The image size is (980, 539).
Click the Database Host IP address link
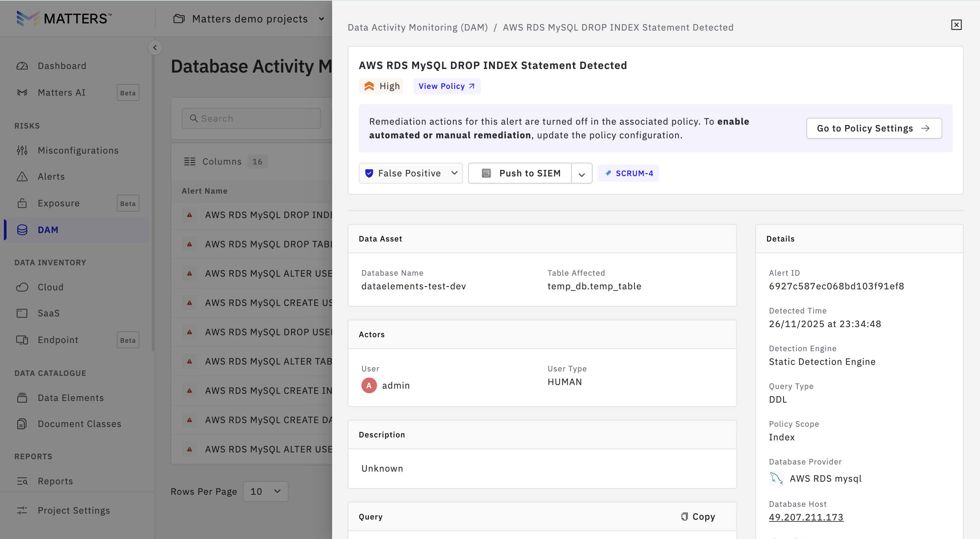click(x=806, y=517)
